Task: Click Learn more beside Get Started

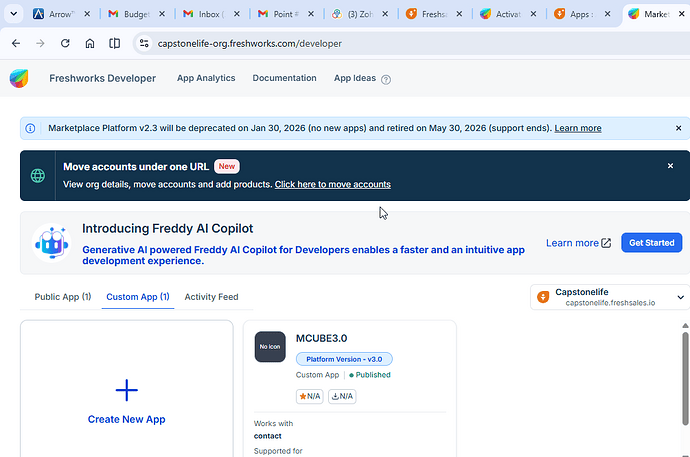Action: (x=572, y=243)
